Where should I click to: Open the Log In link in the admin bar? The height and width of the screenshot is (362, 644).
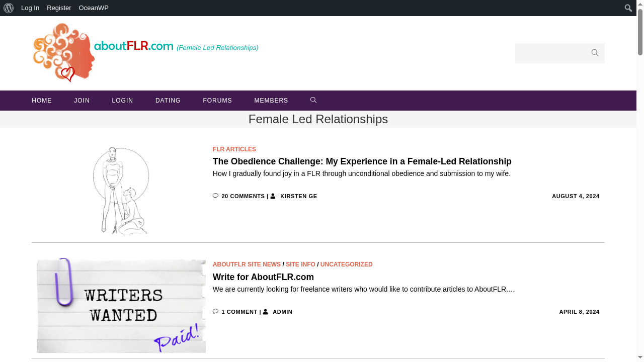click(30, 8)
